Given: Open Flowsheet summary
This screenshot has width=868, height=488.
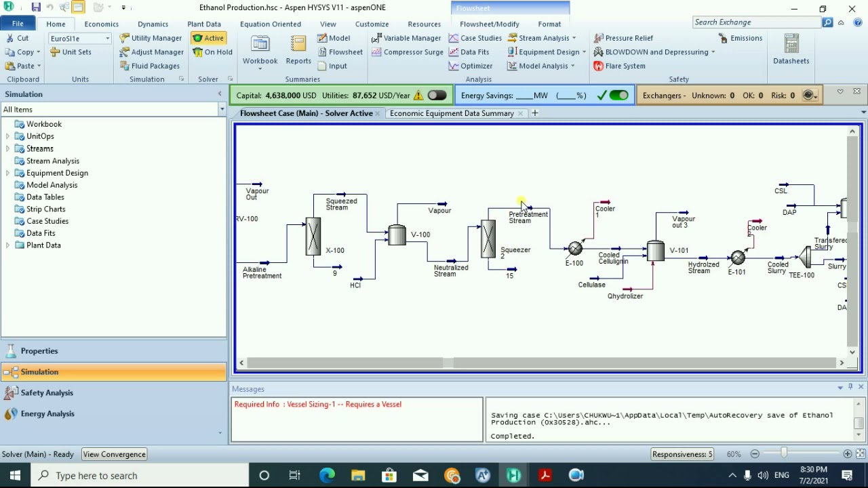Looking at the screenshot, I should 340,52.
